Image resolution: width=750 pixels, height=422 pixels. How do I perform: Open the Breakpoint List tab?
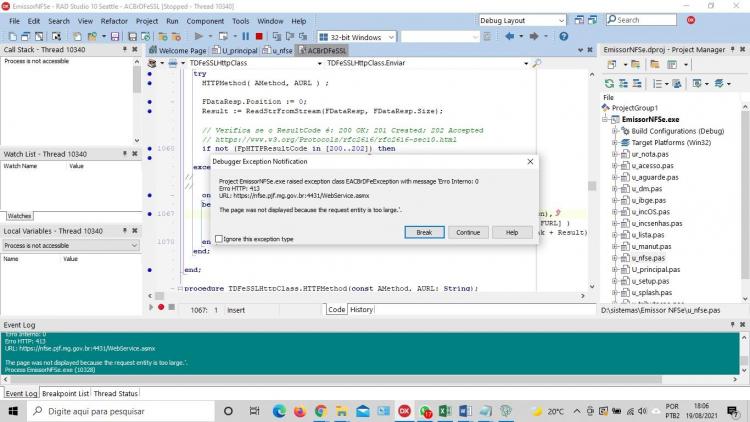pos(66,393)
